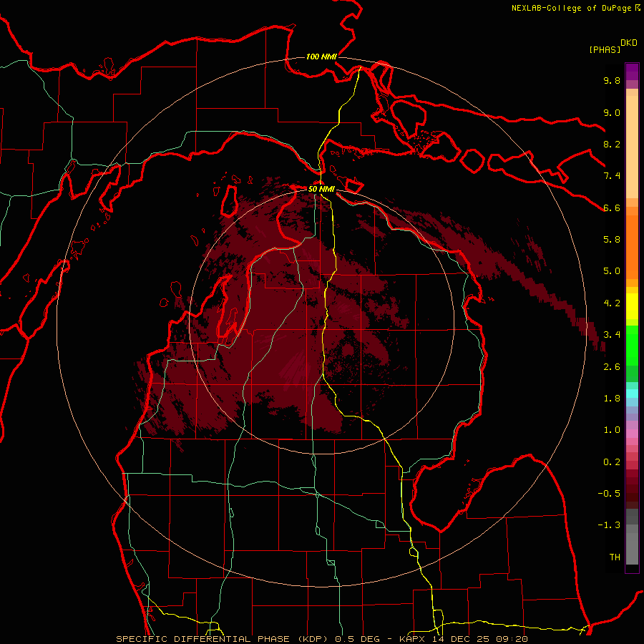
Task: Click the 7.4 scale value
Action: tap(612, 176)
